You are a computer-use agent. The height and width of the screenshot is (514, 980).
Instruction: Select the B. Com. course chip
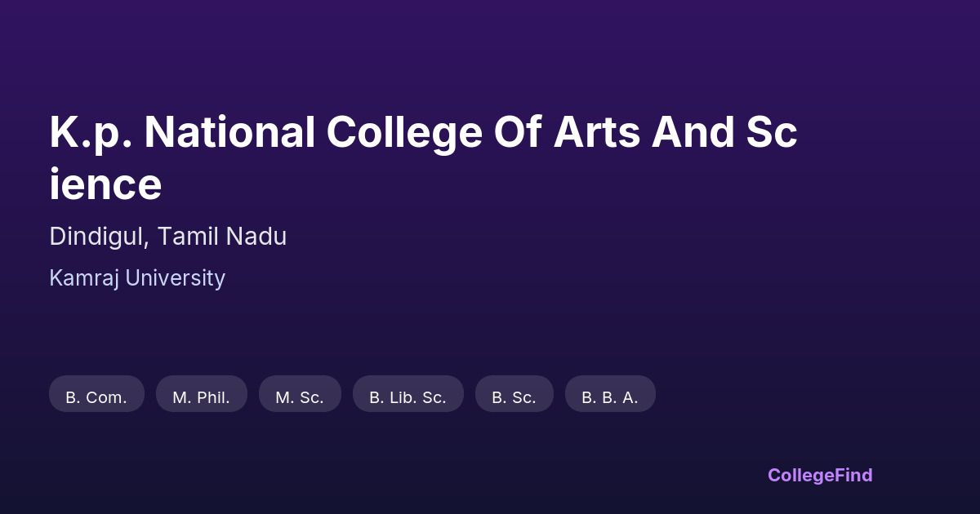point(96,397)
